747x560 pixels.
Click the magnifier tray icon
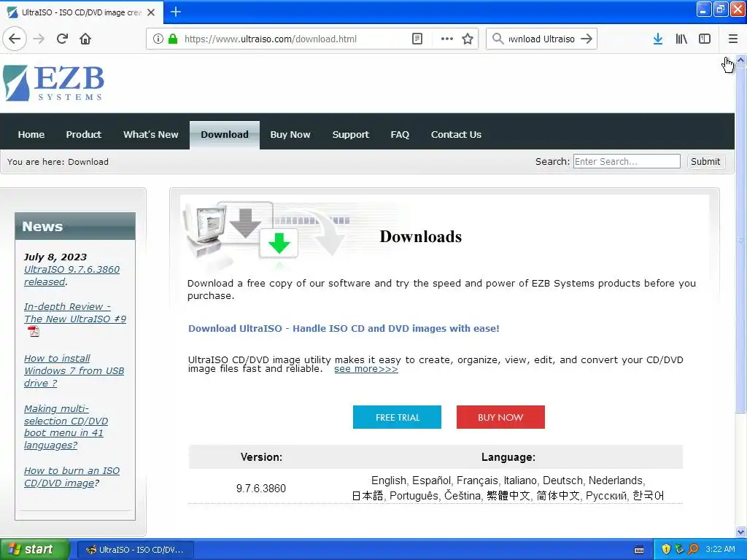pyautogui.click(x=694, y=549)
